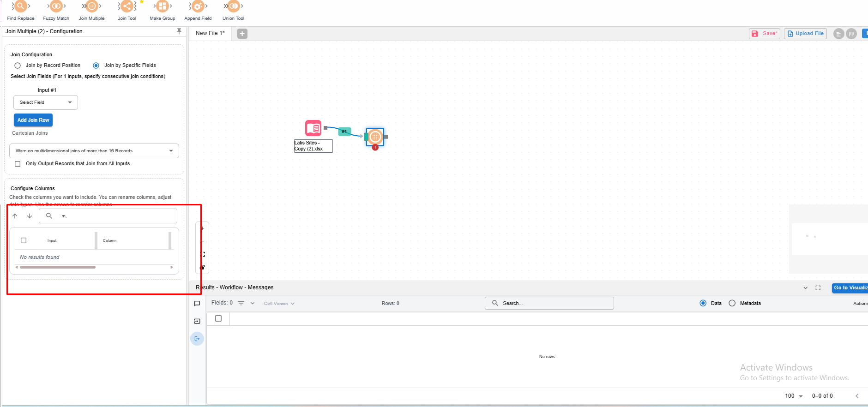The image size is (868, 407).
Task: Add a new workflow tab
Action: (x=242, y=34)
